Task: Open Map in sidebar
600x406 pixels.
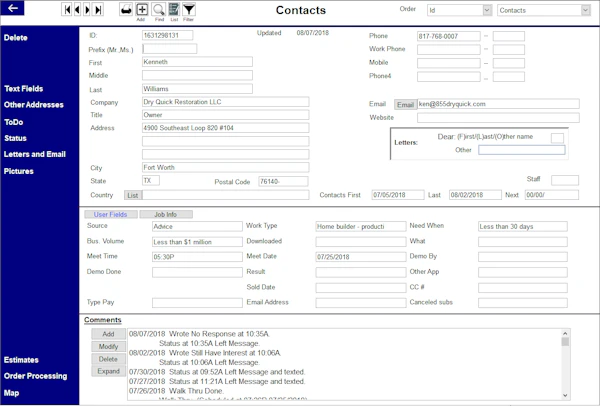Action: (x=11, y=393)
